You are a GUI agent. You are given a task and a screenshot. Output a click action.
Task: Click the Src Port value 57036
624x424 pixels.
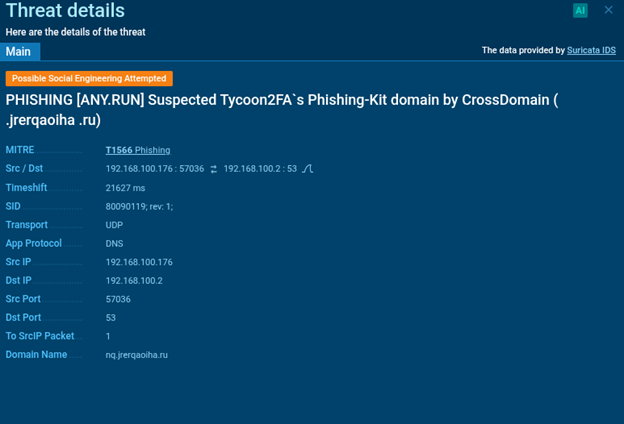tap(118, 299)
